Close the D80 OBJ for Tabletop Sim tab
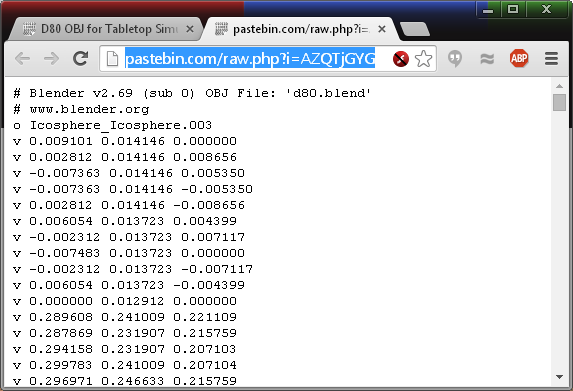Viewport: 573px width, 391px height. 190,29
